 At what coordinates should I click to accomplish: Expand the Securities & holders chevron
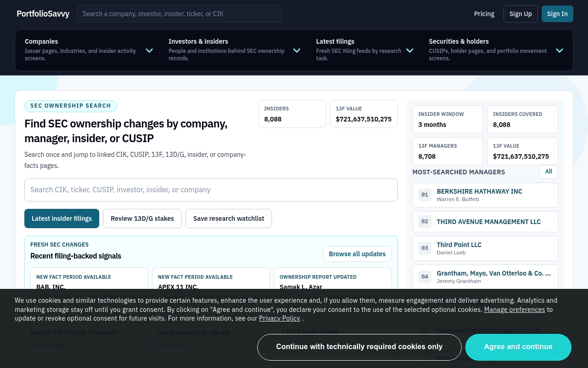click(560, 51)
